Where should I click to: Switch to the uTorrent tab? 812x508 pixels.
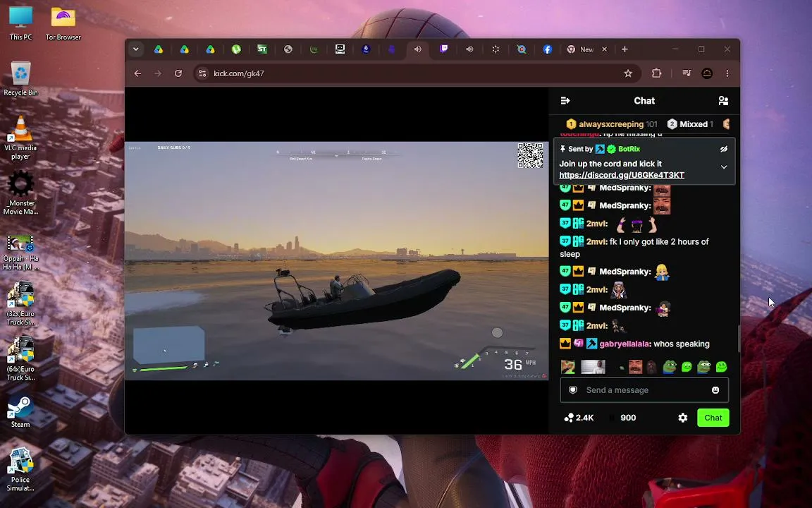236,49
